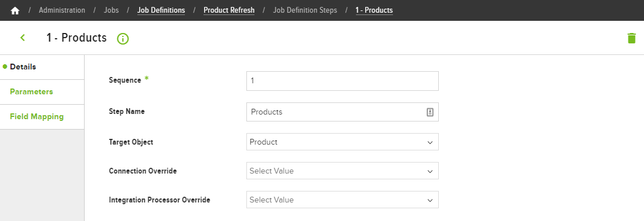Click Administration in the breadcrumb
Screen dimensions: 644x221
[x=62, y=10]
